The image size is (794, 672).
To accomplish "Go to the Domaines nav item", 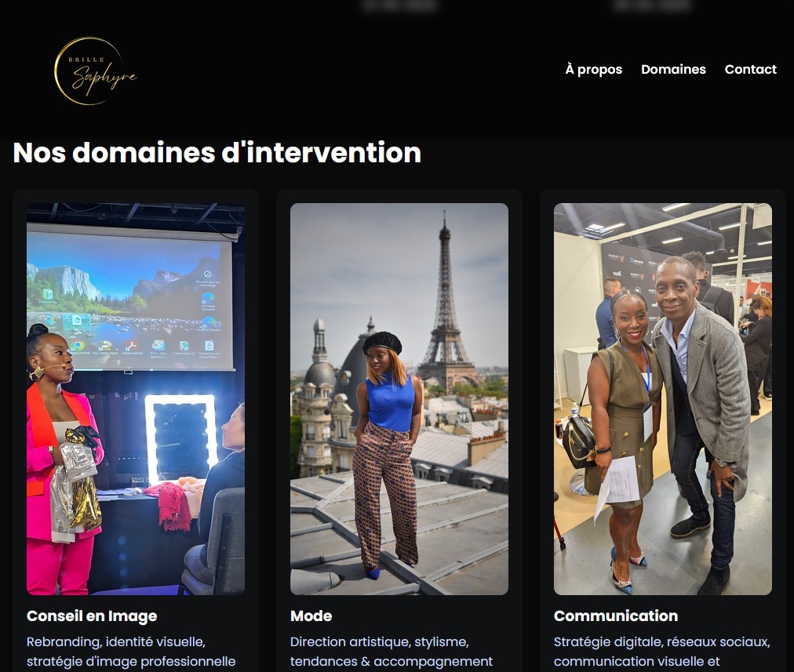I will pos(673,69).
